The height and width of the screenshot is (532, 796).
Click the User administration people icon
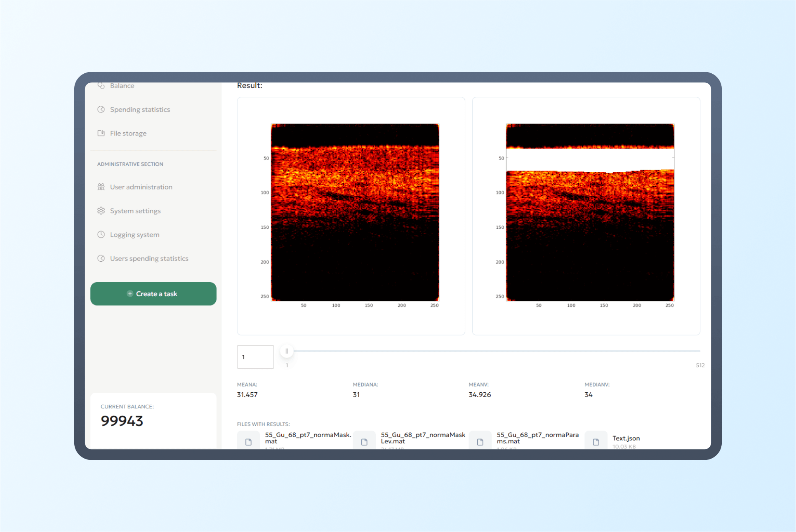click(101, 187)
